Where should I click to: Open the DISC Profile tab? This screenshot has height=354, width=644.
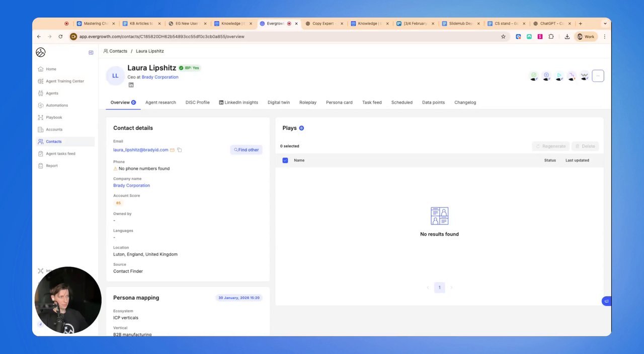click(x=197, y=102)
